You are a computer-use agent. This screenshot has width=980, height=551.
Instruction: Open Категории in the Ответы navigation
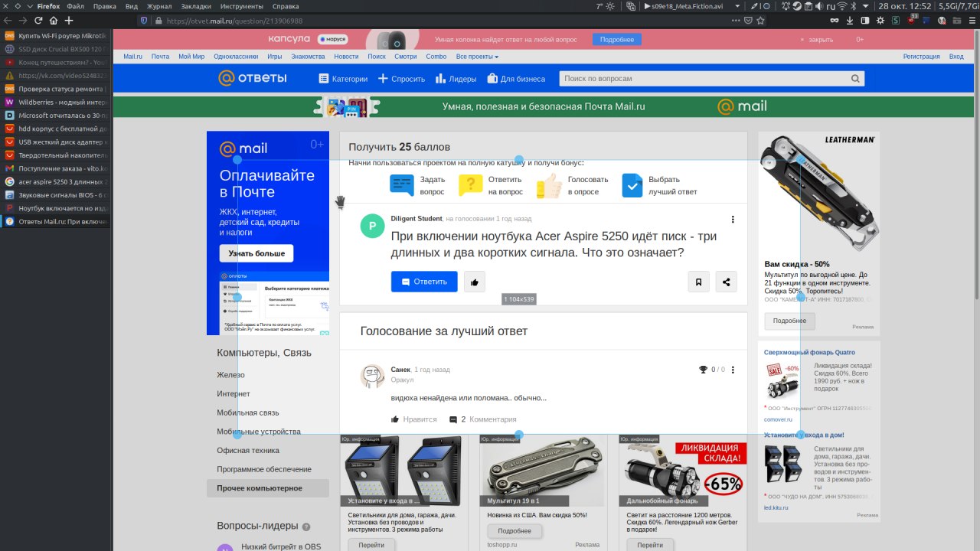point(343,79)
